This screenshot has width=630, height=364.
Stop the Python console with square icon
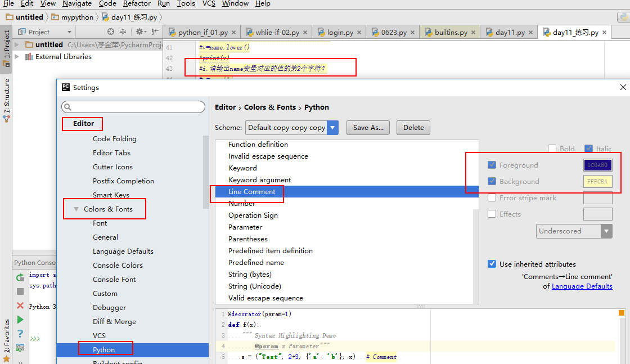point(20,291)
